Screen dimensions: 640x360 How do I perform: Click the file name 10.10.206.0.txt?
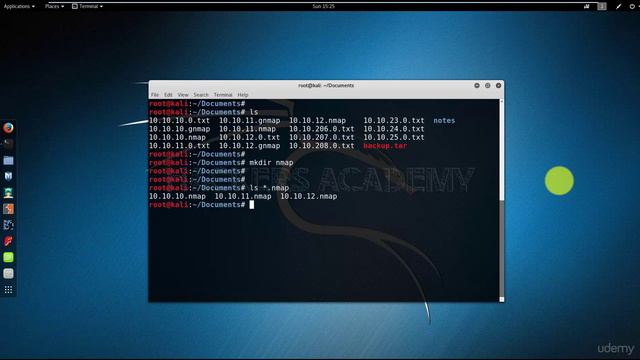[322, 129]
